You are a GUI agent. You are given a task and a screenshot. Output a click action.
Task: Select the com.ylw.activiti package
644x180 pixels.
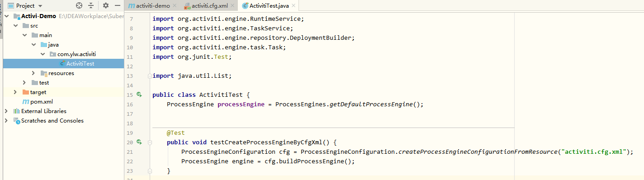coord(76,54)
